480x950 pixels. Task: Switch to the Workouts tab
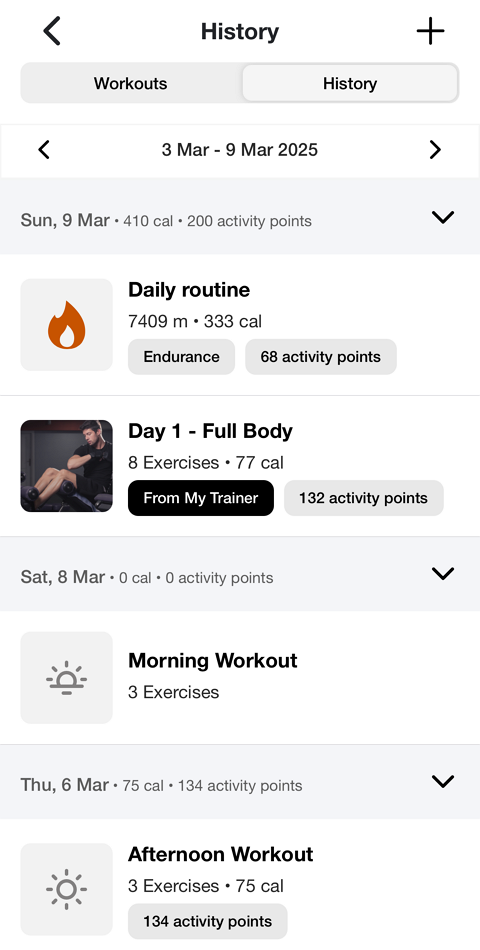[130, 83]
